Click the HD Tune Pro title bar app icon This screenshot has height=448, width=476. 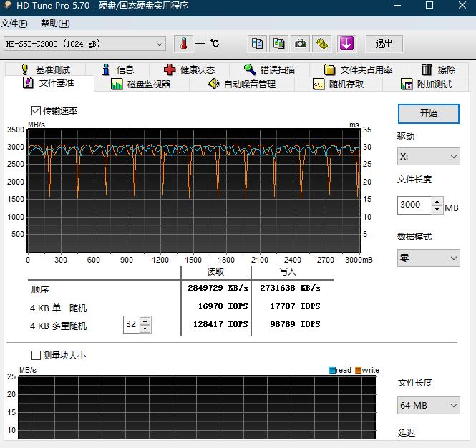(7, 5)
